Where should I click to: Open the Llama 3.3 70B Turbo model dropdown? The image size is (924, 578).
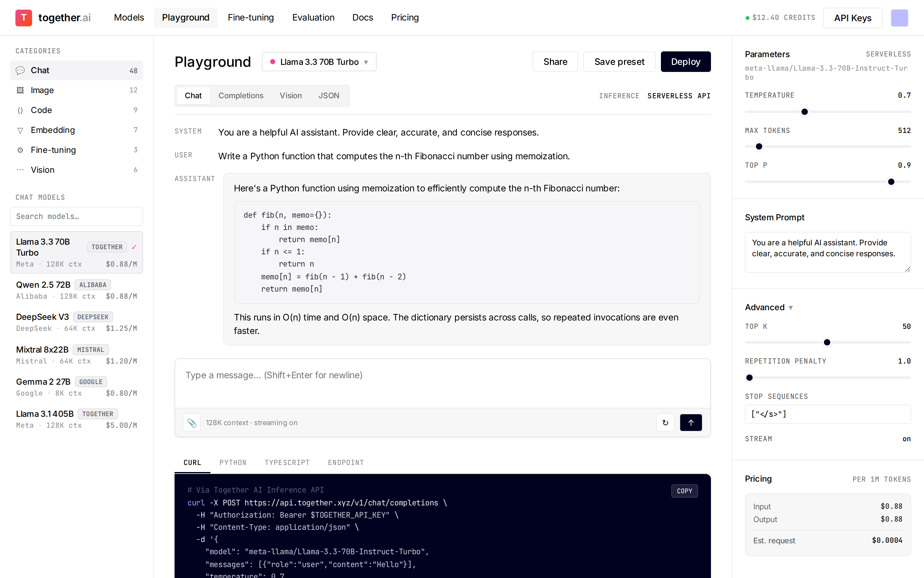(x=319, y=62)
